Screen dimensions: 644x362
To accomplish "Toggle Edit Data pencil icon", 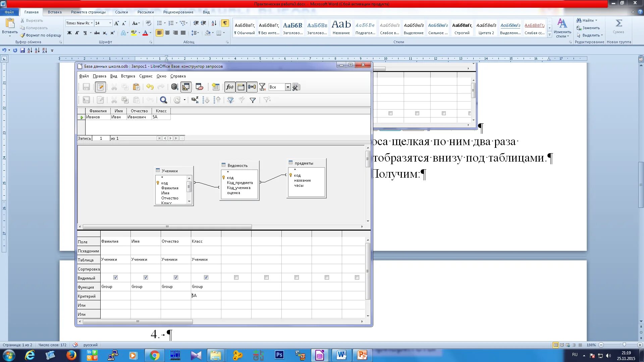I will [100, 87].
